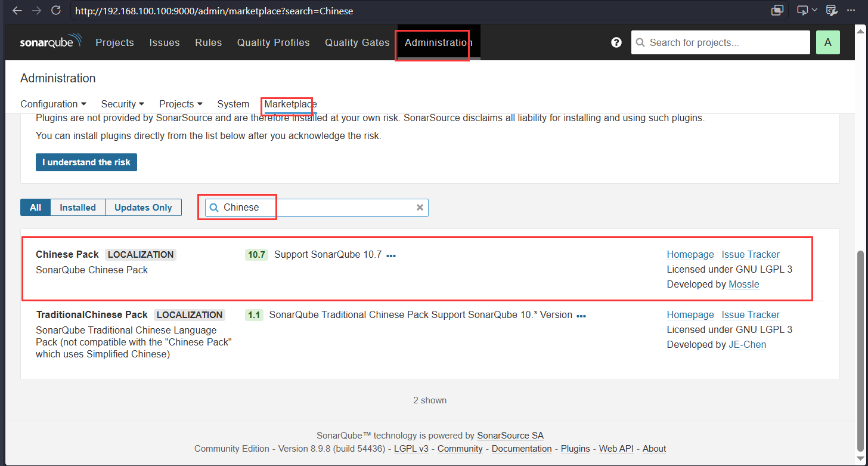Clear the Chinese search with X icon
Screen dimensions: 868x466
pyautogui.click(x=420, y=208)
